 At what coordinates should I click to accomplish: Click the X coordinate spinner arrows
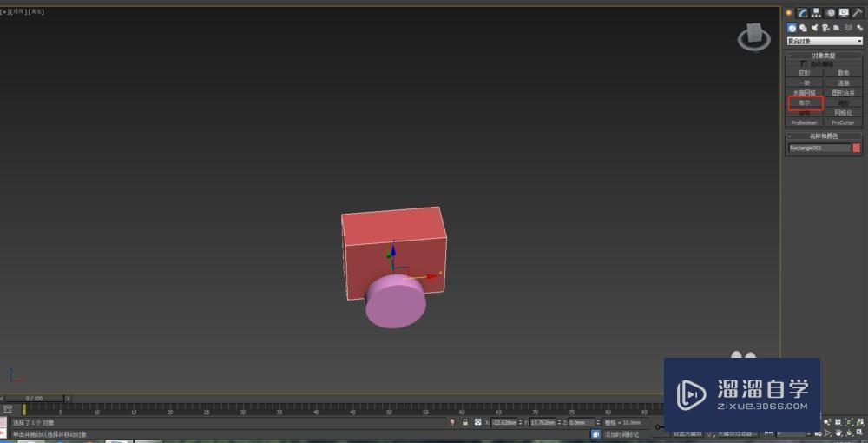tap(520, 422)
